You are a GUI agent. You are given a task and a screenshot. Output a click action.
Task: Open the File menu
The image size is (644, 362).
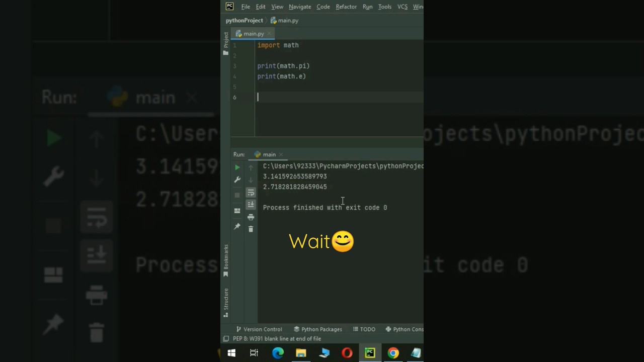[x=246, y=7]
